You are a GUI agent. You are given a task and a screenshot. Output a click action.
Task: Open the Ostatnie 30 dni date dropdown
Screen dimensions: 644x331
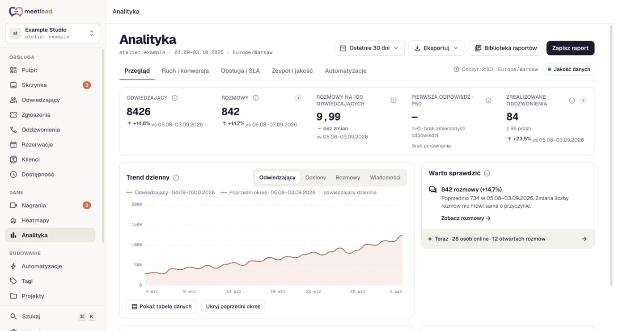point(369,48)
